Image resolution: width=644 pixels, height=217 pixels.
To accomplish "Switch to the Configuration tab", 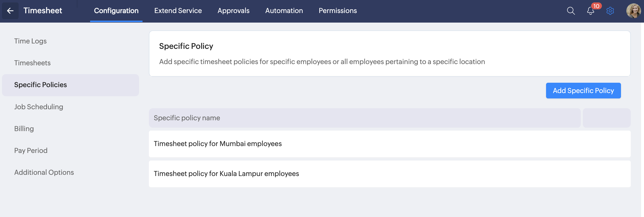I will 116,11.
